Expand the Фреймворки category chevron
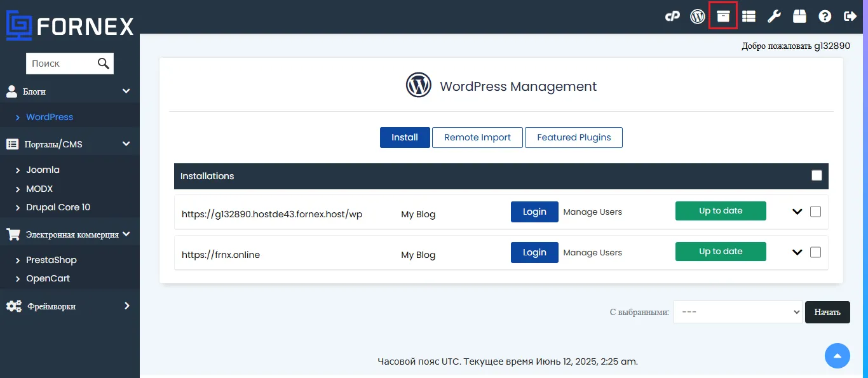This screenshot has height=378, width=868. click(x=127, y=306)
